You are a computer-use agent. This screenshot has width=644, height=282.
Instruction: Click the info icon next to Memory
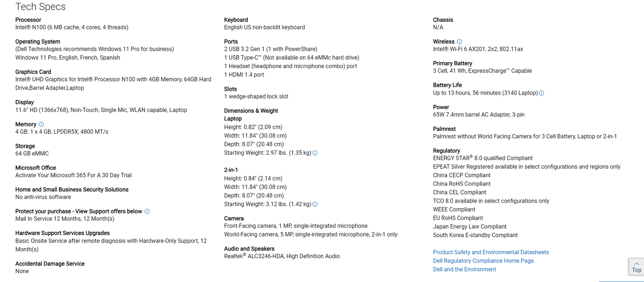tap(41, 124)
